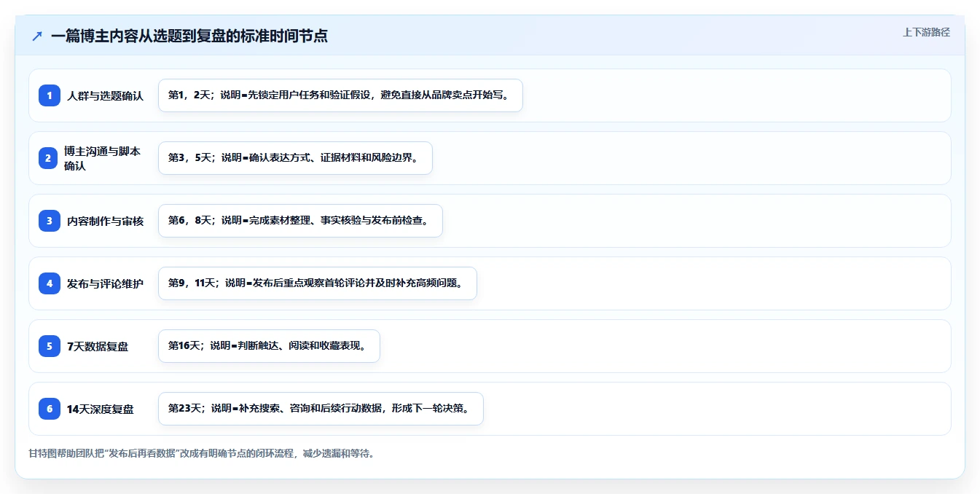This screenshot has height=494, width=980.
Task: Click step number badge 1
Action: tap(50, 95)
